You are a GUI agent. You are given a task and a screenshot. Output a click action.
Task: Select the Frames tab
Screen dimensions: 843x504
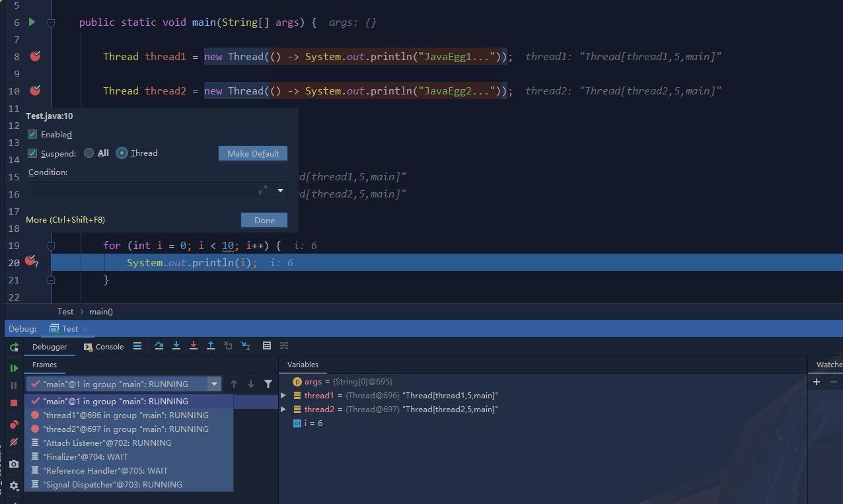click(x=44, y=365)
